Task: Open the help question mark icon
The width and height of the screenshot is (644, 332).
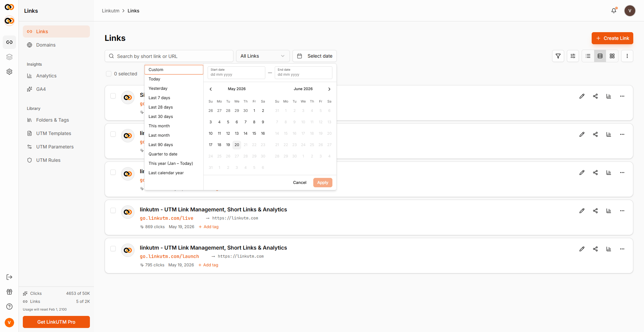Action: pos(9,307)
